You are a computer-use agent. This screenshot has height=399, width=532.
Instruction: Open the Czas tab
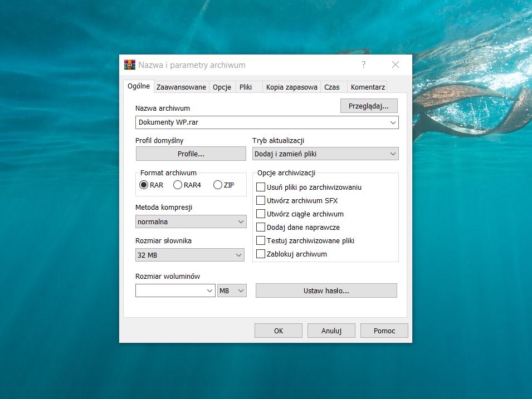333,87
